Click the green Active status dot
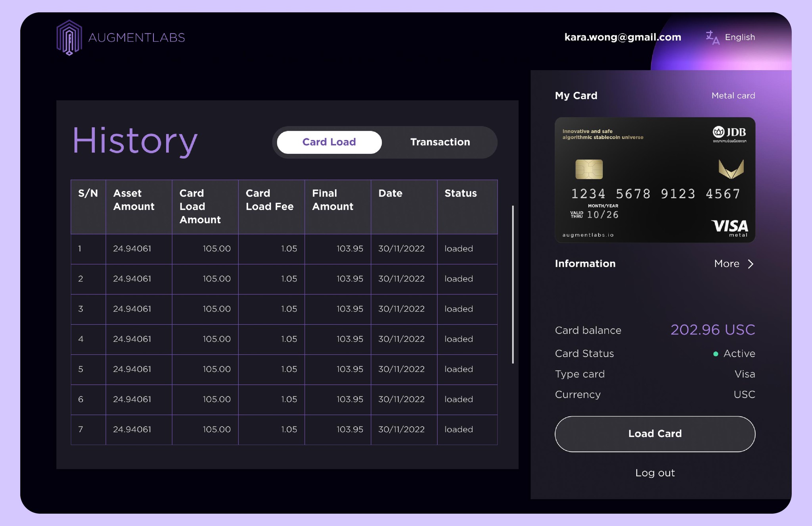812x526 pixels. 716,354
